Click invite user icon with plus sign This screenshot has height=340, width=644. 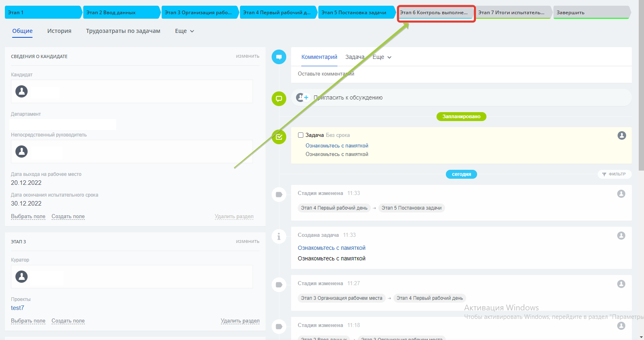(x=303, y=97)
